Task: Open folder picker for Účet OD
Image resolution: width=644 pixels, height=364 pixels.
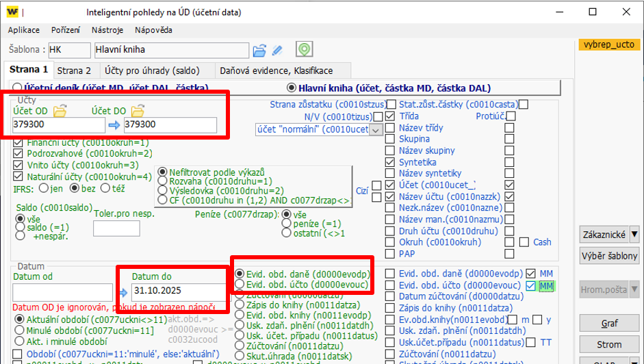Action: click(60, 110)
